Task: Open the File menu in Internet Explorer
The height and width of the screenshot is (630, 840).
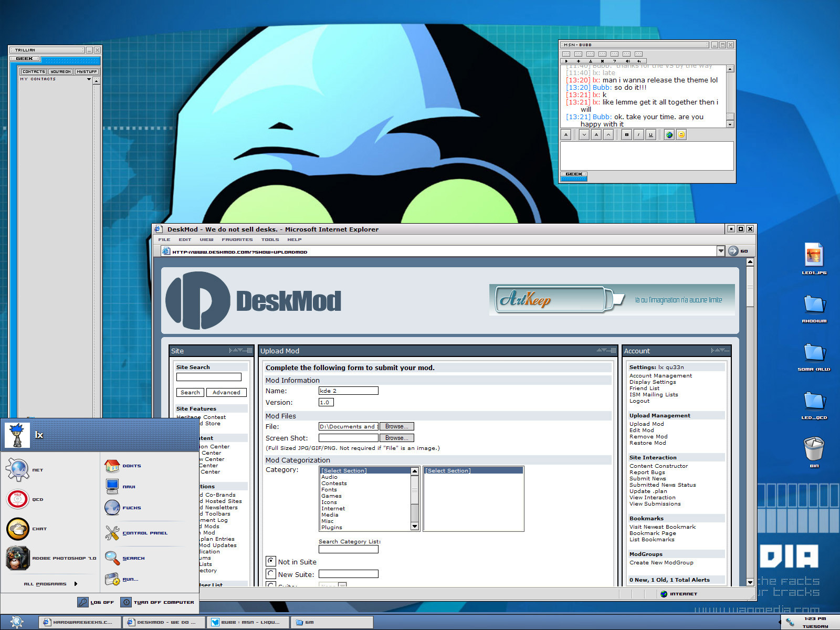Action: coord(164,239)
